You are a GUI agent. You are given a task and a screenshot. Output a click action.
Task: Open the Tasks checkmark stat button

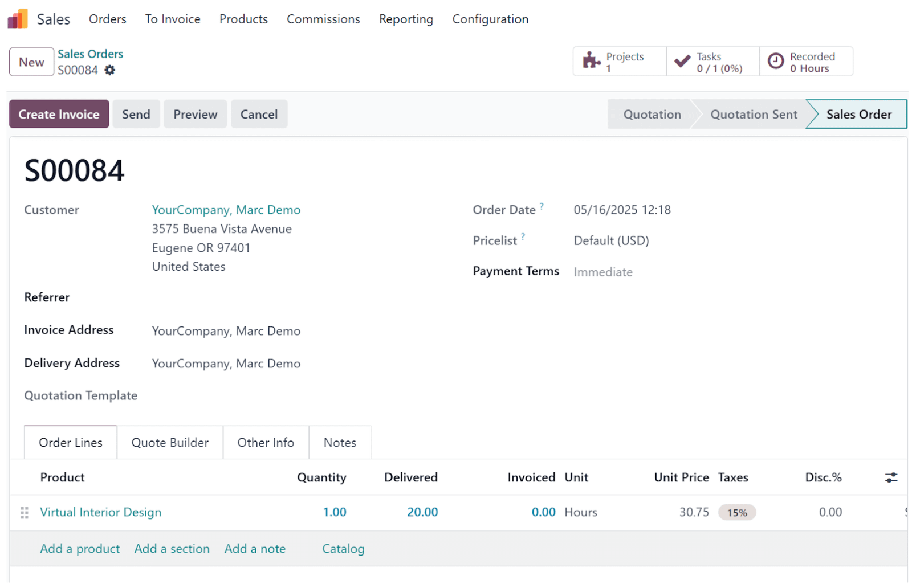coord(713,62)
